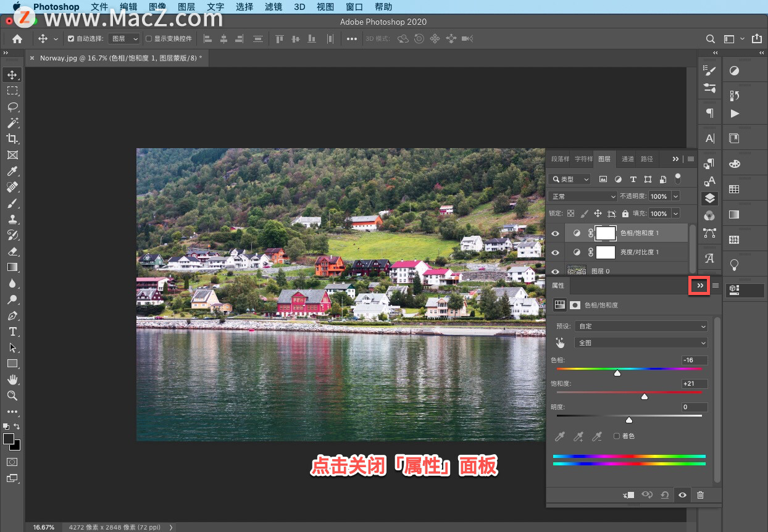
Task: Select the Lasso tool
Action: 12,107
